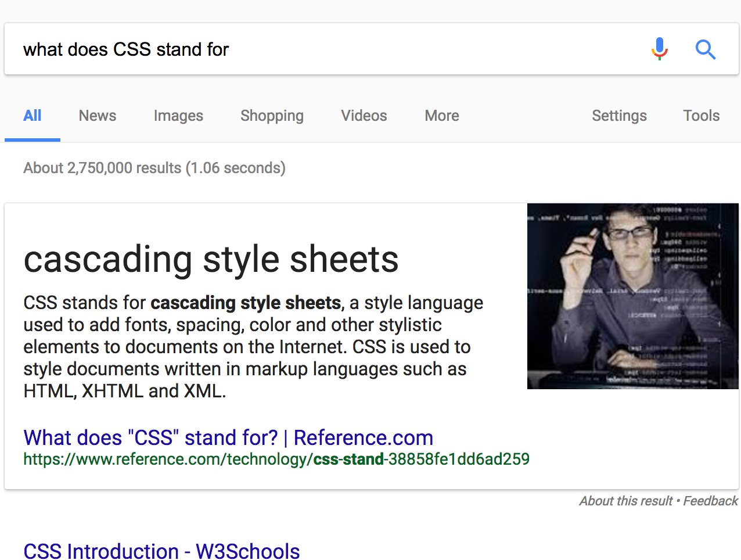Viewport: 741px width, 560px height.
Task: Open the About this result link
Action: [x=625, y=501]
